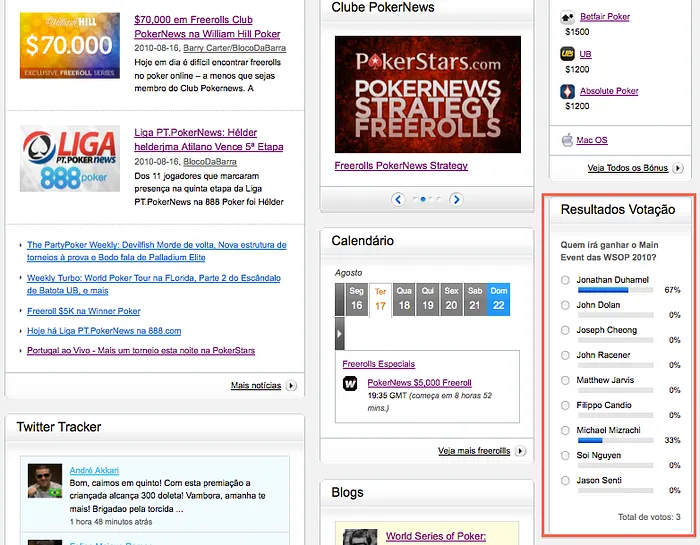
Task: Click the Apple Mac OS icon
Action: pyautogui.click(x=568, y=140)
